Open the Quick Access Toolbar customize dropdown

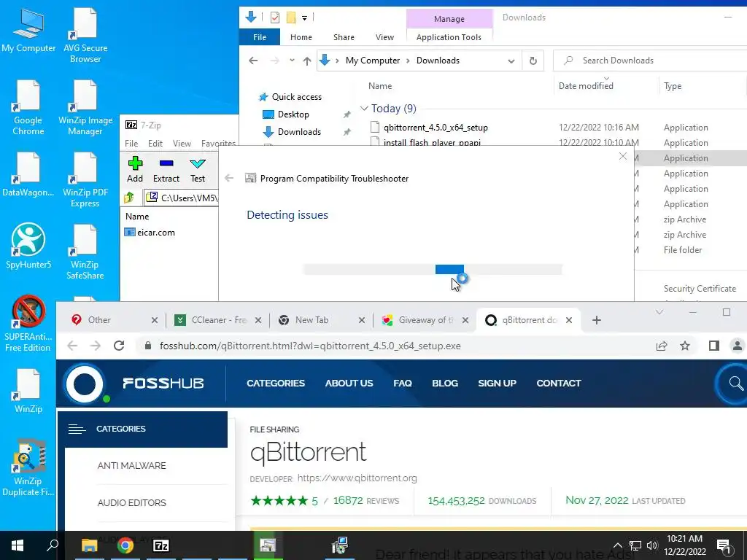(x=304, y=18)
